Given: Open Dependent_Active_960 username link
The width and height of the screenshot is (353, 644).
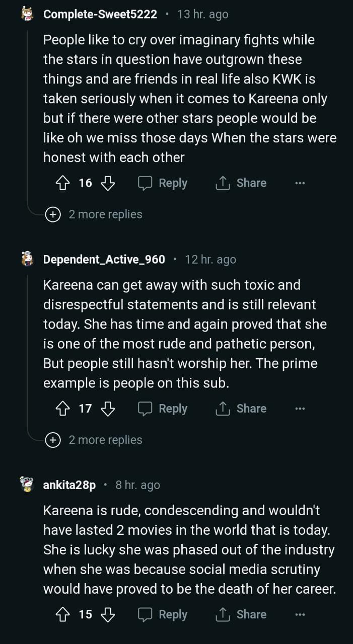Looking at the screenshot, I should click(x=104, y=259).
